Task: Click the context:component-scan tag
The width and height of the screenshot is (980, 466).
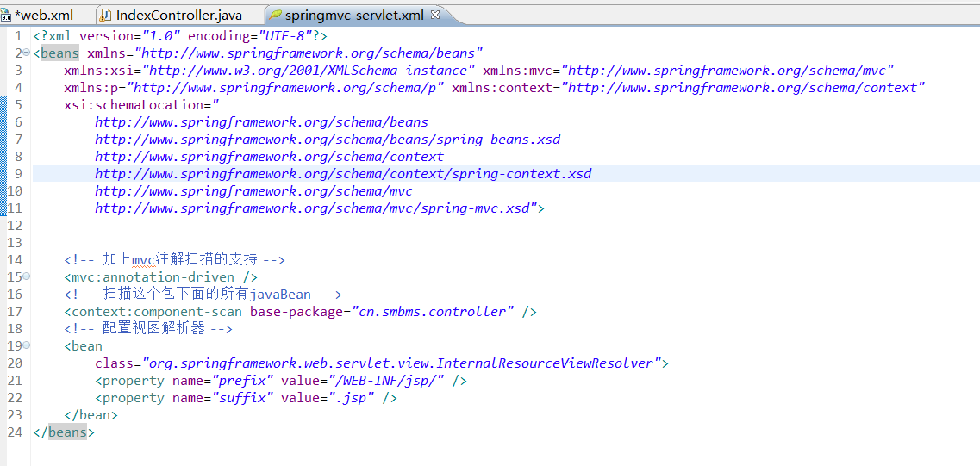Action: [x=153, y=311]
